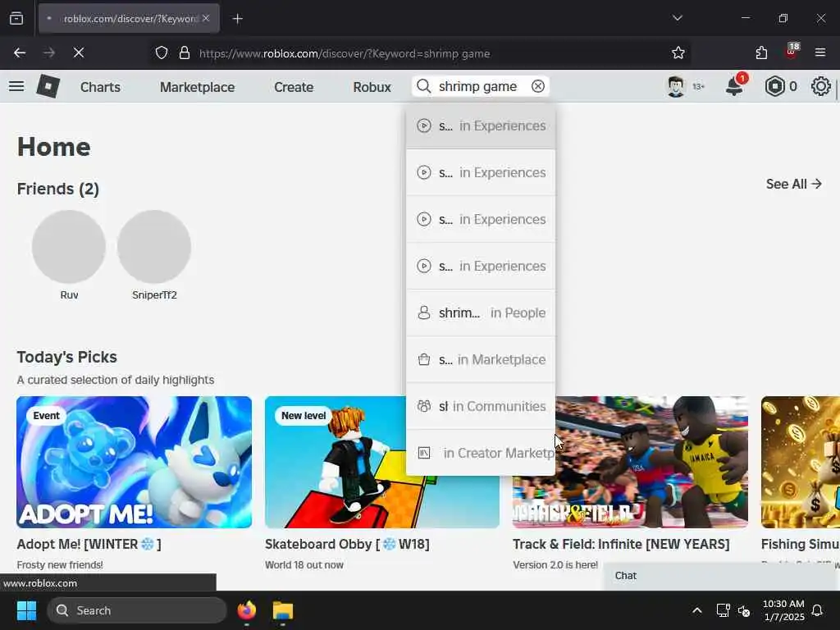Open the clock and date flyout
The height and width of the screenshot is (630, 840).
tap(783, 610)
